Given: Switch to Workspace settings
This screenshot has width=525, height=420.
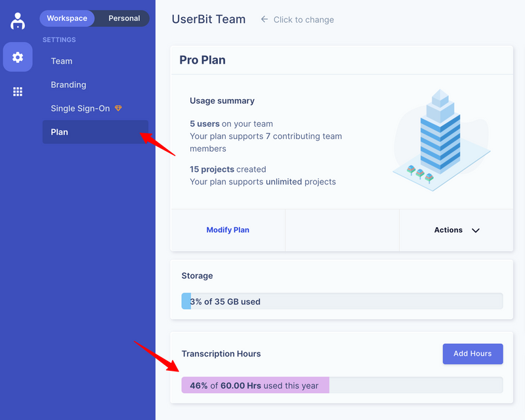Looking at the screenshot, I should tap(67, 18).
